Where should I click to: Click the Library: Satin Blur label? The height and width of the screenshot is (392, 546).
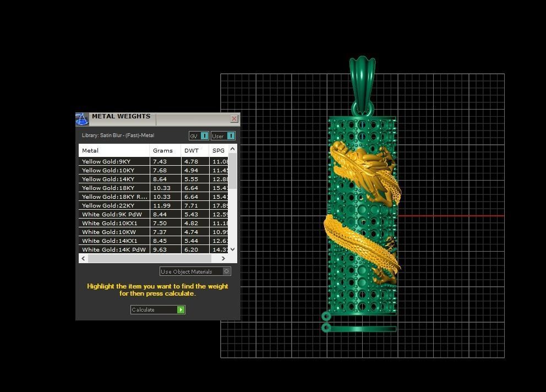click(118, 135)
